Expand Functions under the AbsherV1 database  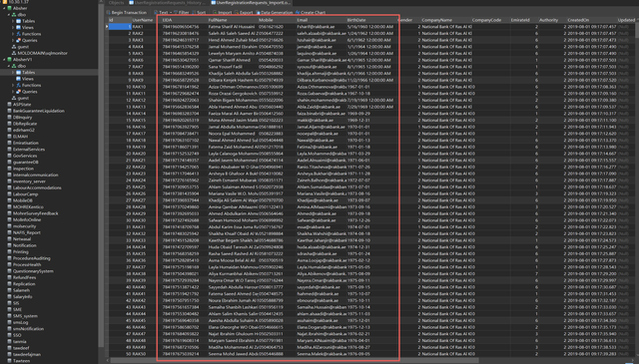pyautogui.click(x=13, y=86)
